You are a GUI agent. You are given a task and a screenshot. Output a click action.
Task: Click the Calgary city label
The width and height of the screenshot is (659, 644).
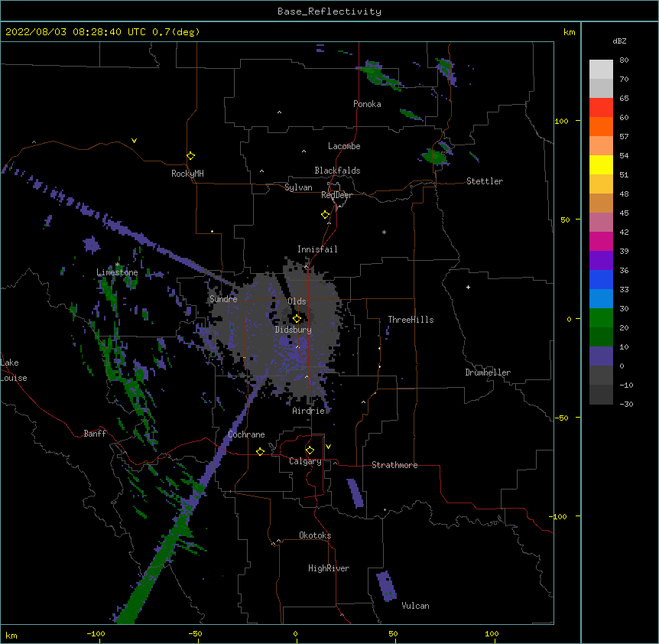(305, 461)
